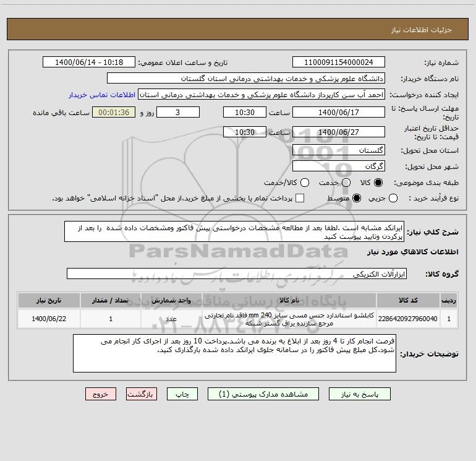Select the کالا radio button

[x=378, y=183]
